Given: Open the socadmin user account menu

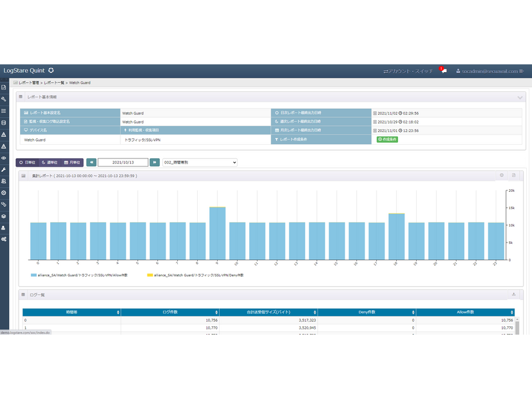Looking at the screenshot, I should [x=489, y=71].
